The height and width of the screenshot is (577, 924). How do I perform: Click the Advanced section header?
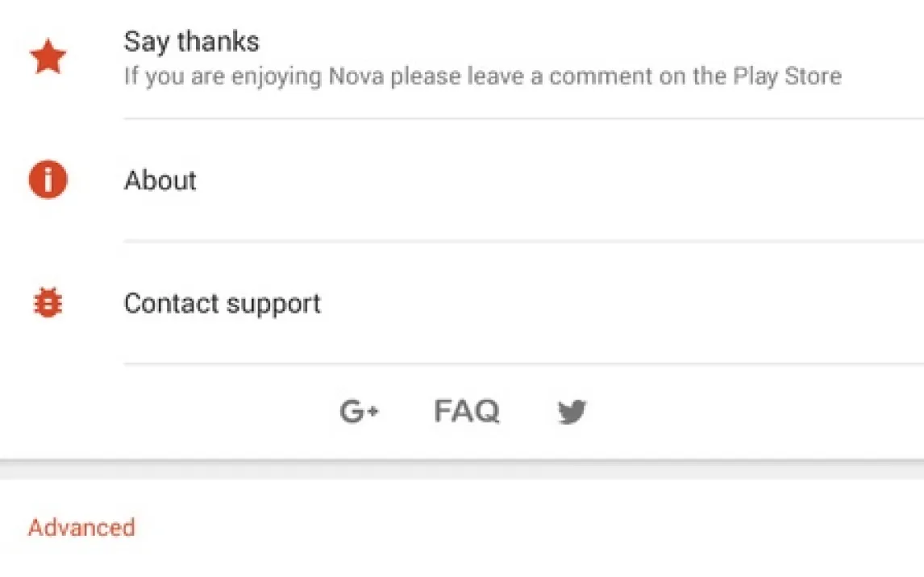[x=81, y=528]
